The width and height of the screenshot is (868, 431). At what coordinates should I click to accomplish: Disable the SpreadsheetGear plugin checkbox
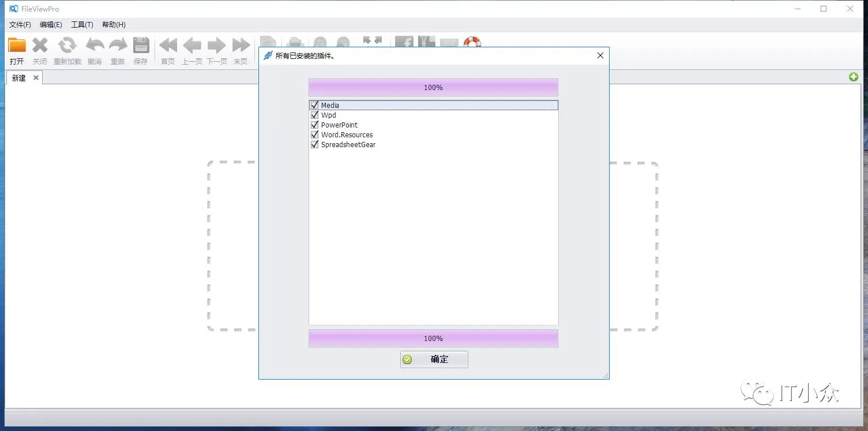(x=314, y=144)
